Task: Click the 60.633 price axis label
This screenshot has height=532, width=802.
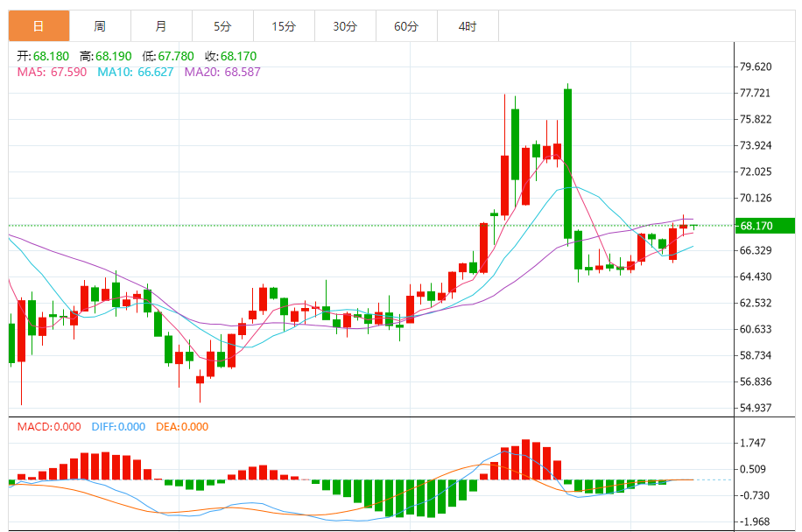Action: point(756,329)
